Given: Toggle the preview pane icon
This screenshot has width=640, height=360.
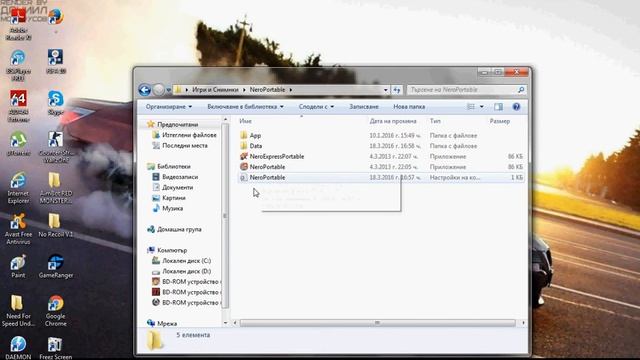Looking at the screenshot, I should (x=498, y=107).
